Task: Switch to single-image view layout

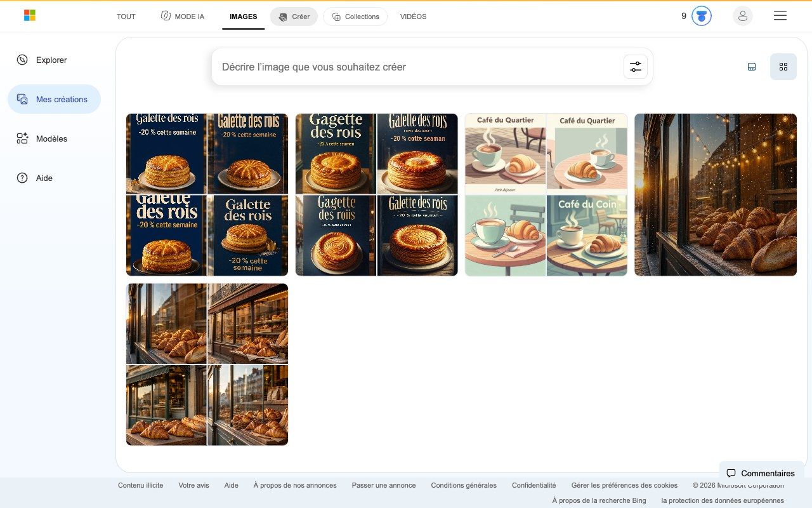Action: click(x=752, y=67)
